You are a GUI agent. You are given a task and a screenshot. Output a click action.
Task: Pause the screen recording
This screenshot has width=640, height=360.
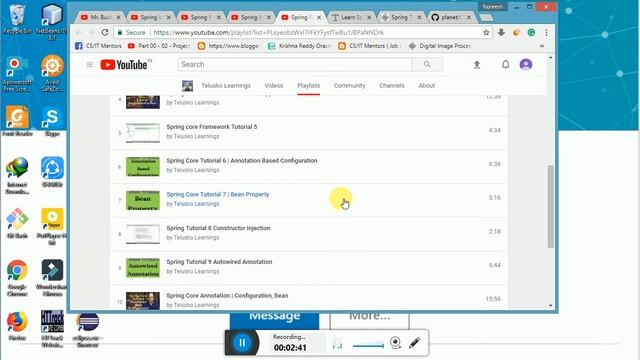pyautogui.click(x=242, y=343)
